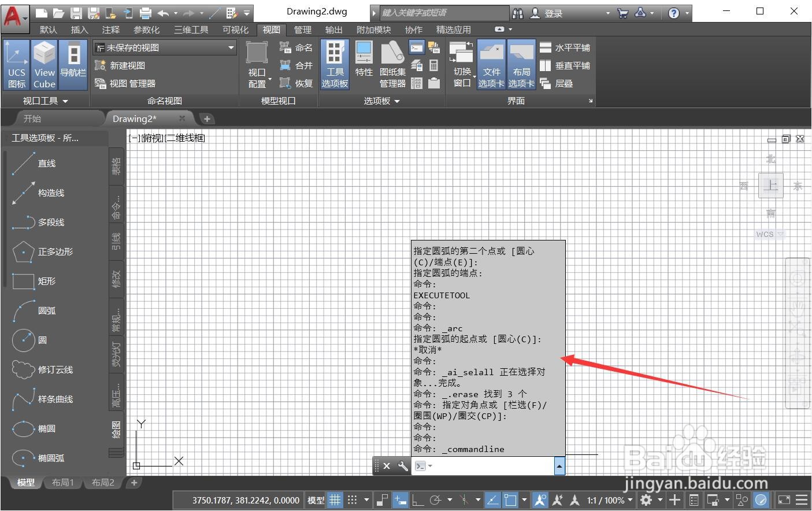812x511 pixels.
Task: Open workspace switching gear dropdown
Action: pyautogui.click(x=650, y=500)
